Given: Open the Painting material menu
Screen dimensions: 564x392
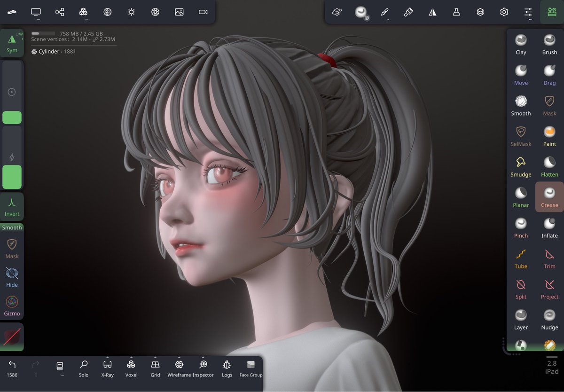Looking at the screenshot, I should point(408,12).
